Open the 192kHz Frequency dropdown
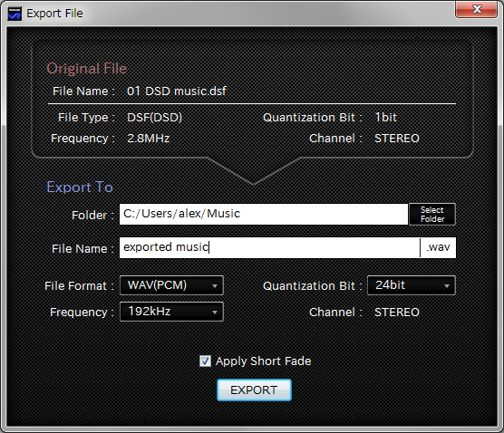 click(x=171, y=312)
